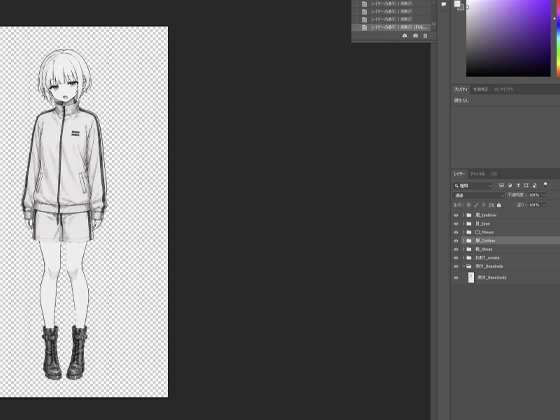This screenshot has width=560, height=420.
Task: Hide the Eyes group
Action: (x=456, y=224)
